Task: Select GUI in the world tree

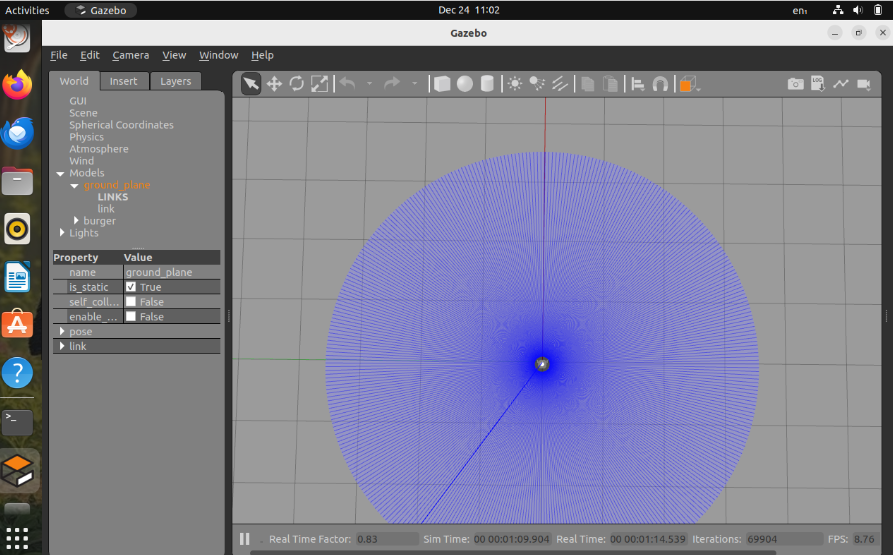Action: click(78, 101)
